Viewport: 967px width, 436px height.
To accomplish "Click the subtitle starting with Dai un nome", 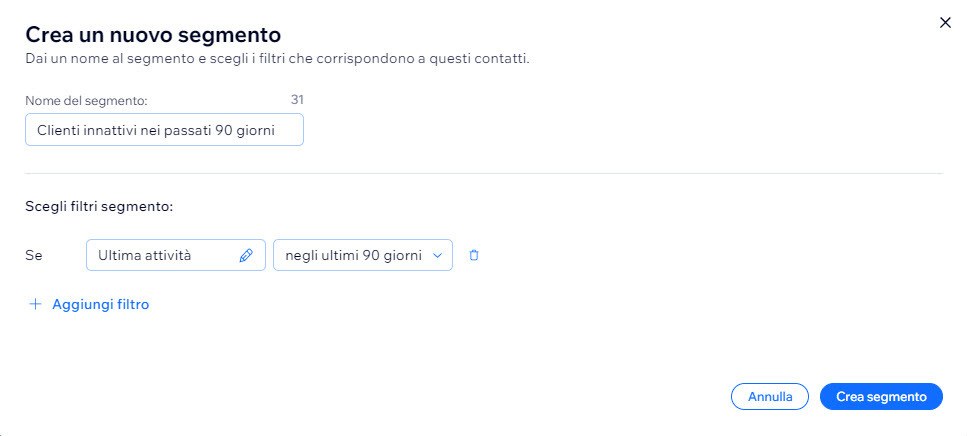I will (278, 60).
